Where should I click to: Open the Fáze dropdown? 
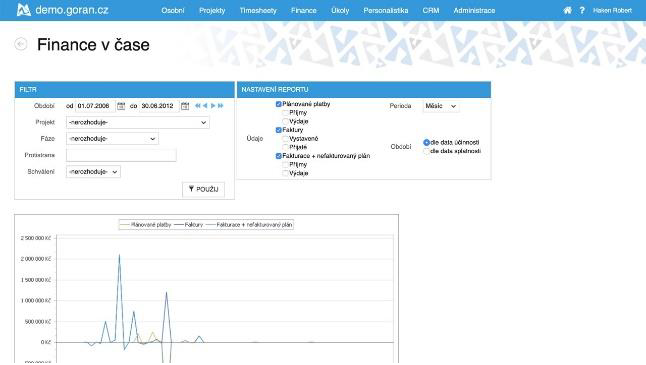[112, 139]
